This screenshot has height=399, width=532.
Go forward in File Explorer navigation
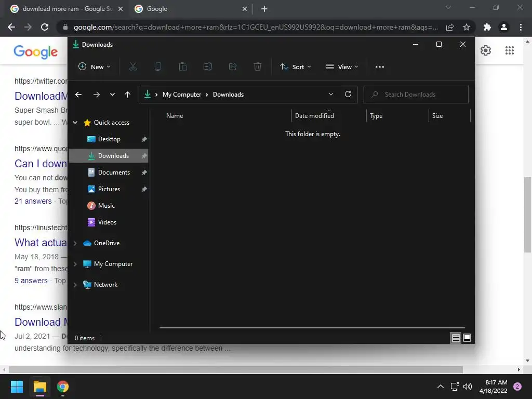point(96,95)
